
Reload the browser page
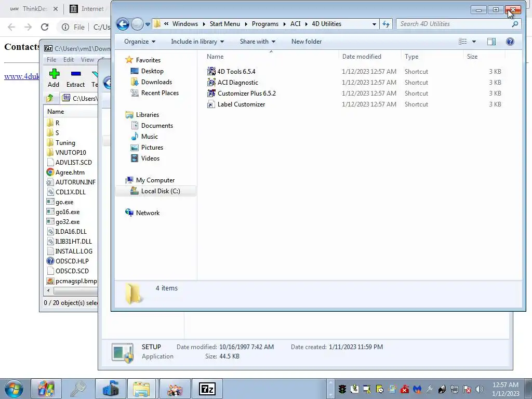[x=45, y=27]
